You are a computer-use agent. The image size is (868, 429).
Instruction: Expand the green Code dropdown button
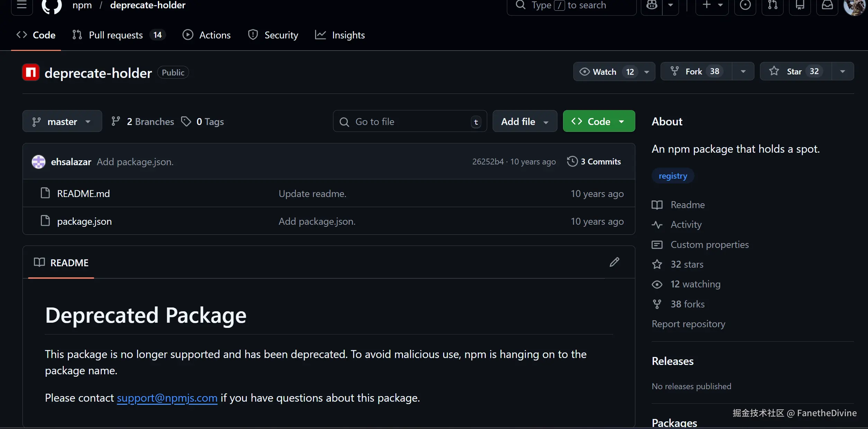(599, 122)
